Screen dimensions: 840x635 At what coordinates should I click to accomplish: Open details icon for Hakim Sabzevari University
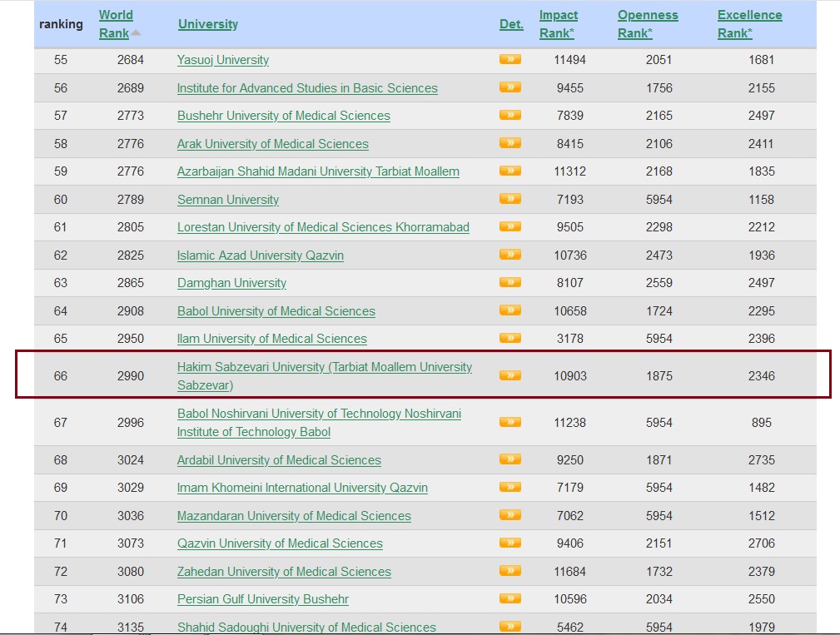510,375
